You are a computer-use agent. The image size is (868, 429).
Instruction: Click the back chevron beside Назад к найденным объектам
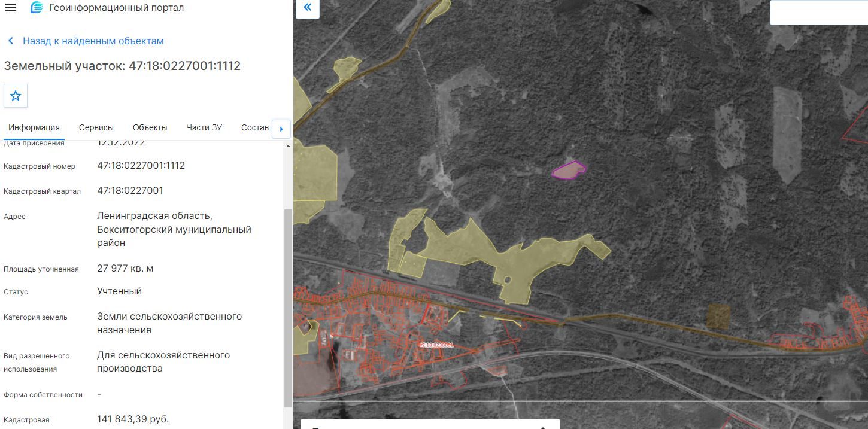coord(11,41)
